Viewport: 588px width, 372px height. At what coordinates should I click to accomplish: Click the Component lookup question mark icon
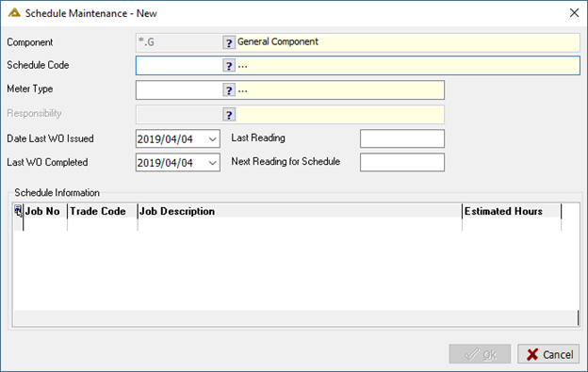pos(229,42)
